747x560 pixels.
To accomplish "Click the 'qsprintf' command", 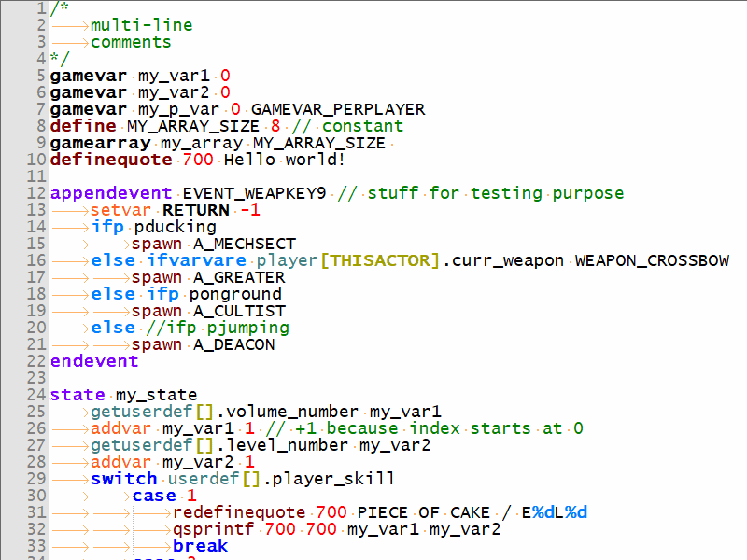I will [x=214, y=529].
